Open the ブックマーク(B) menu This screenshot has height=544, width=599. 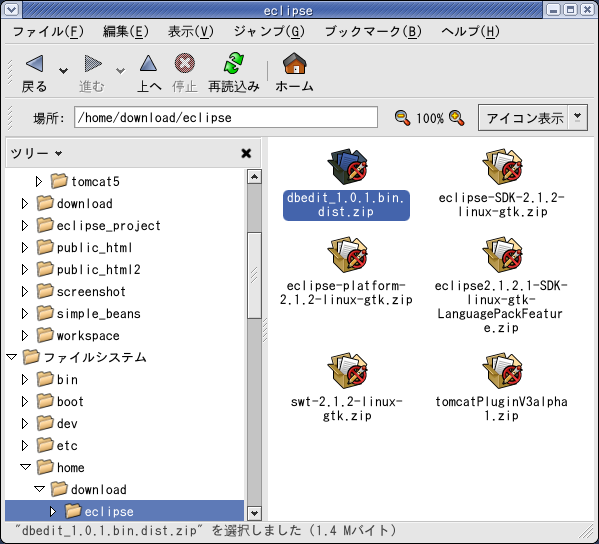click(x=373, y=31)
